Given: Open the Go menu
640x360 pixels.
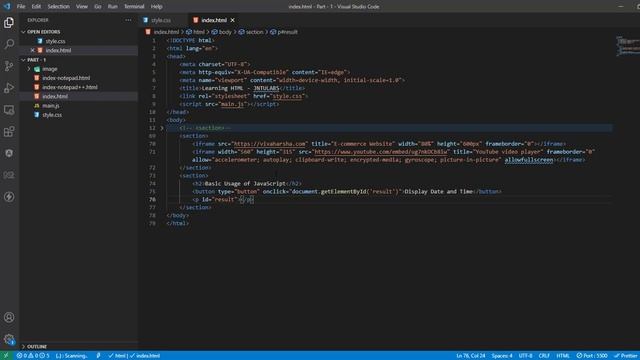Looking at the screenshot, I should [x=98, y=7].
